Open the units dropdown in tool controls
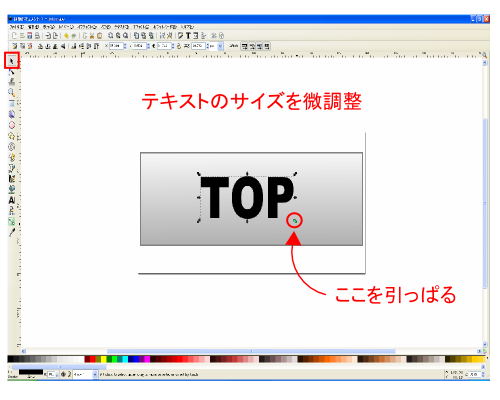Screen dimensions: 500x400 click(x=220, y=46)
